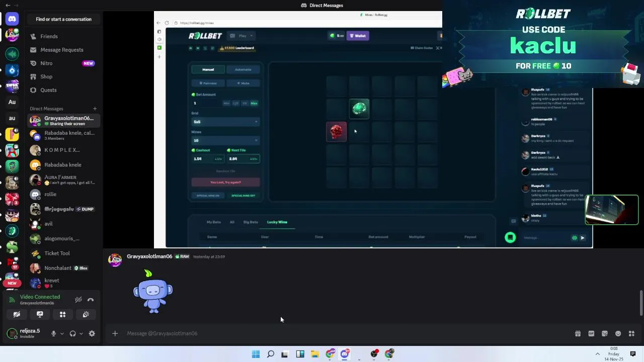Click the Fairness button in streamed Rollbet
The image size is (644, 362).
208,83
